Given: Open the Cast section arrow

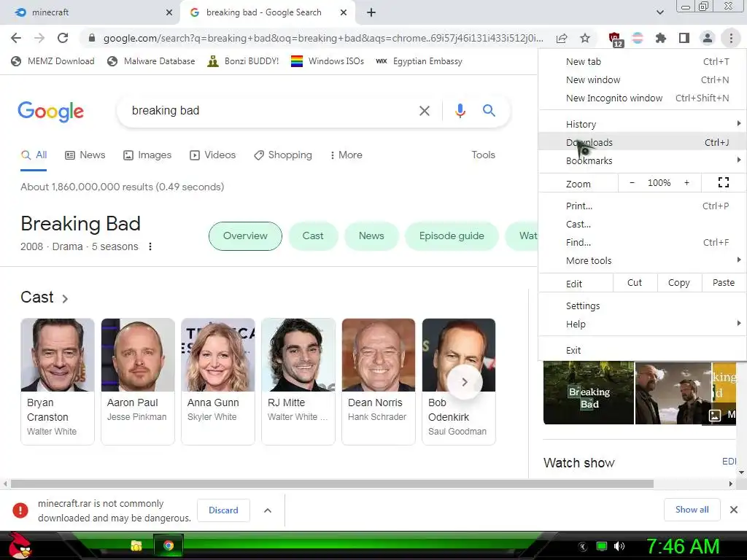Looking at the screenshot, I should tap(65, 298).
